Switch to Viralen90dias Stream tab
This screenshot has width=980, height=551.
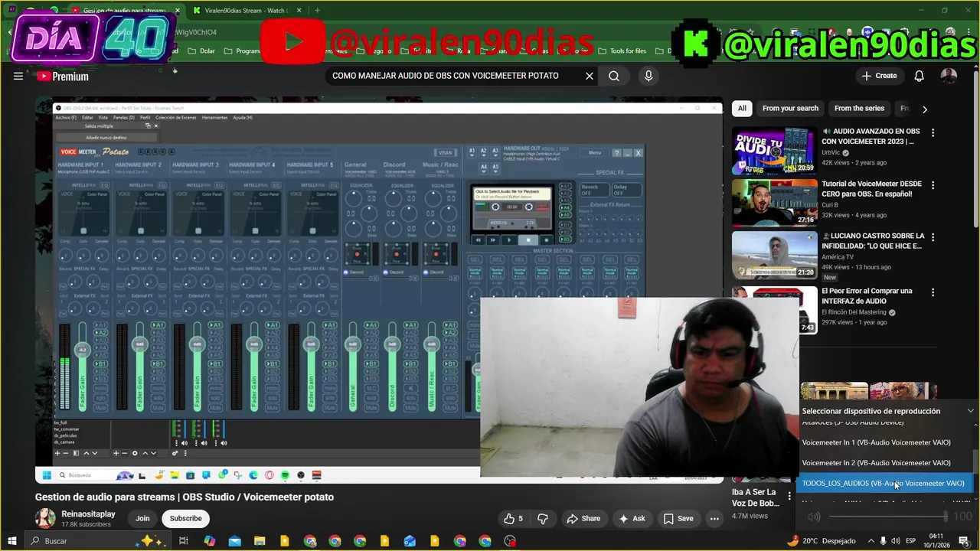coord(247,11)
